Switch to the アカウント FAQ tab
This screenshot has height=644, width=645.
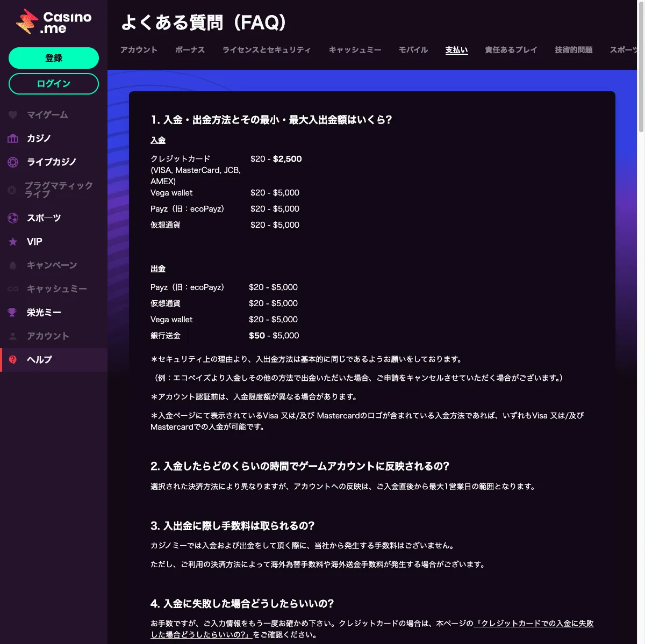pyautogui.click(x=139, y=50)
